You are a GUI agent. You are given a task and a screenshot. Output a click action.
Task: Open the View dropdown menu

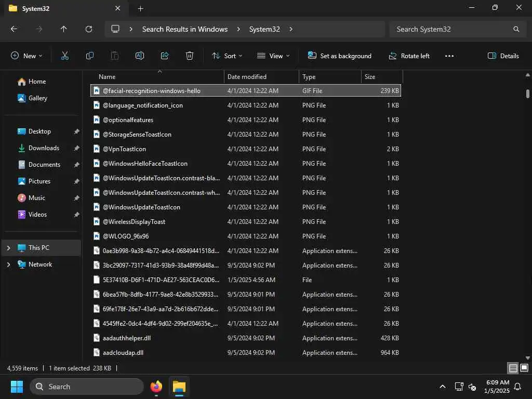pyautogui.click(x=273, y=56)
